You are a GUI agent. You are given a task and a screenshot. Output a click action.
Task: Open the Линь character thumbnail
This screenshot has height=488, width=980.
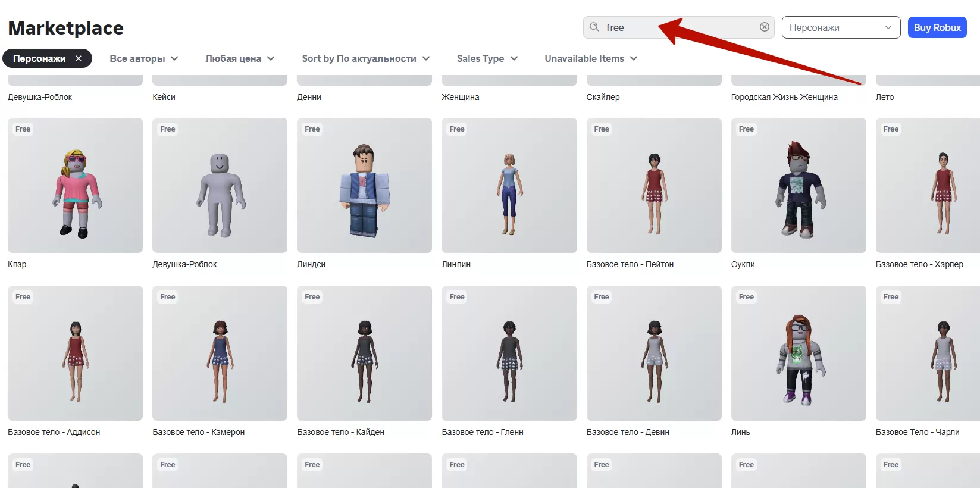click(799, 353)
